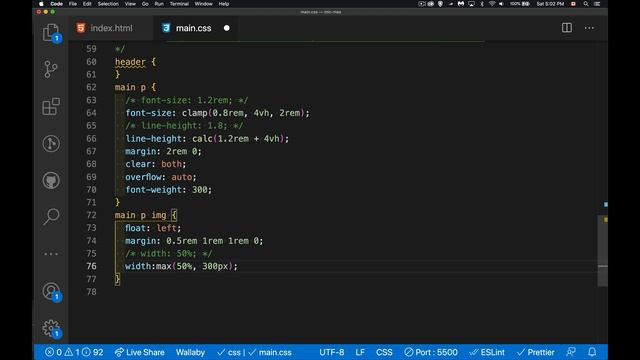Open the Help menu

(x=224, y=4)
